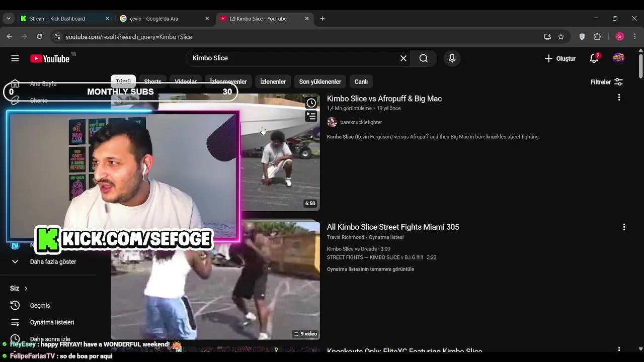Select the Shorts filter chip
The image size is (644, 362).
pos(152,82)
